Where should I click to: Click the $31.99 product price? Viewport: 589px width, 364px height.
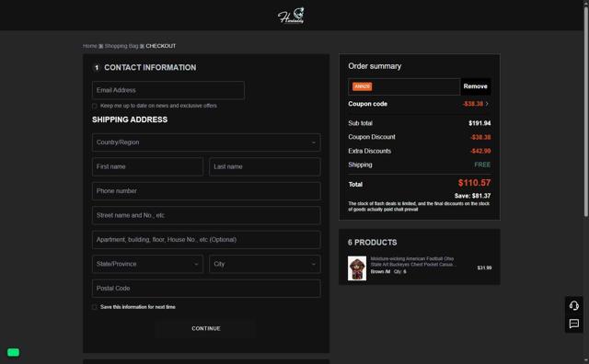point(484,267)
